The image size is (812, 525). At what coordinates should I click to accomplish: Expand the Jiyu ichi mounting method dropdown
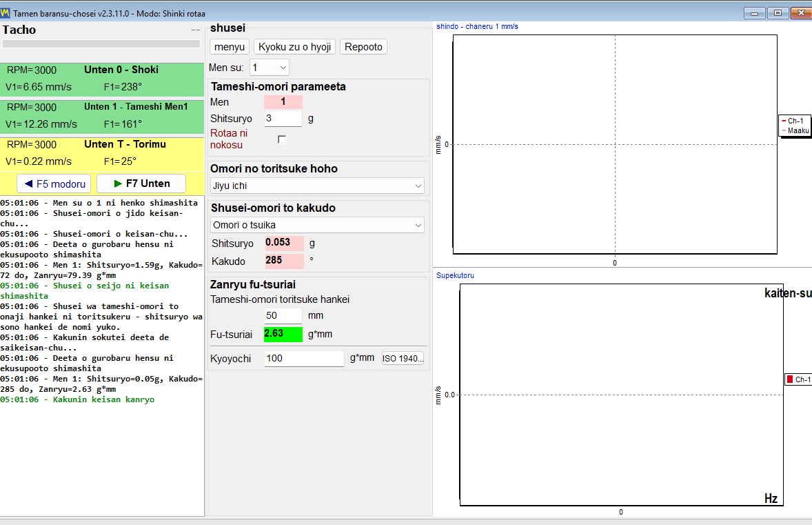317,186
